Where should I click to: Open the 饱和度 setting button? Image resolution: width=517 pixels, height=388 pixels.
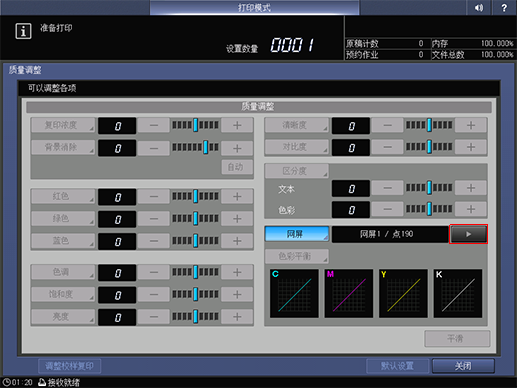pyautogui.click(x=63, y=294)
